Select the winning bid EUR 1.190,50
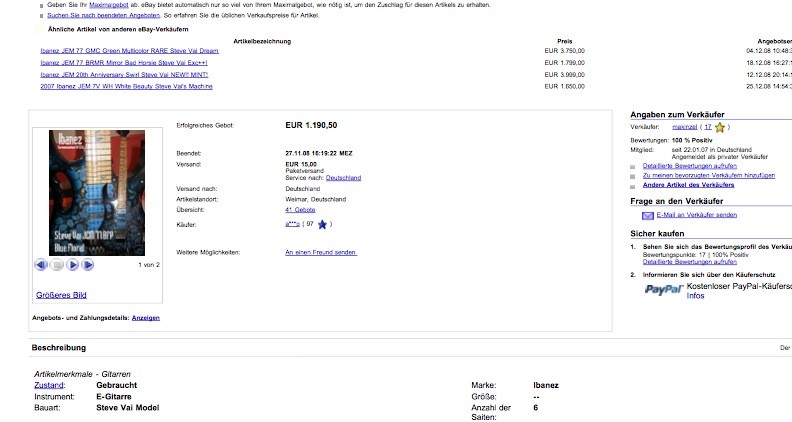Image resolution: width=792 pixels, height=422 pixels. [x=311, y=125]
